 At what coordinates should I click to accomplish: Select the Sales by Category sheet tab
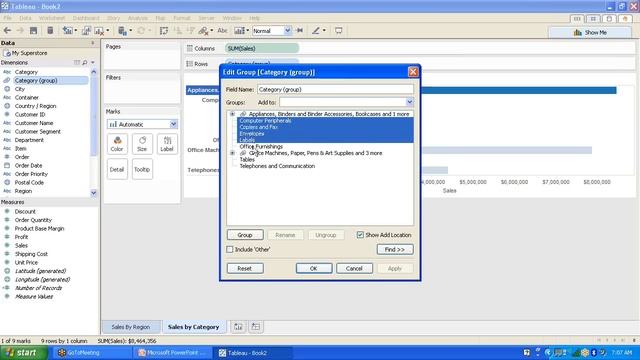[x=193, y=327]
